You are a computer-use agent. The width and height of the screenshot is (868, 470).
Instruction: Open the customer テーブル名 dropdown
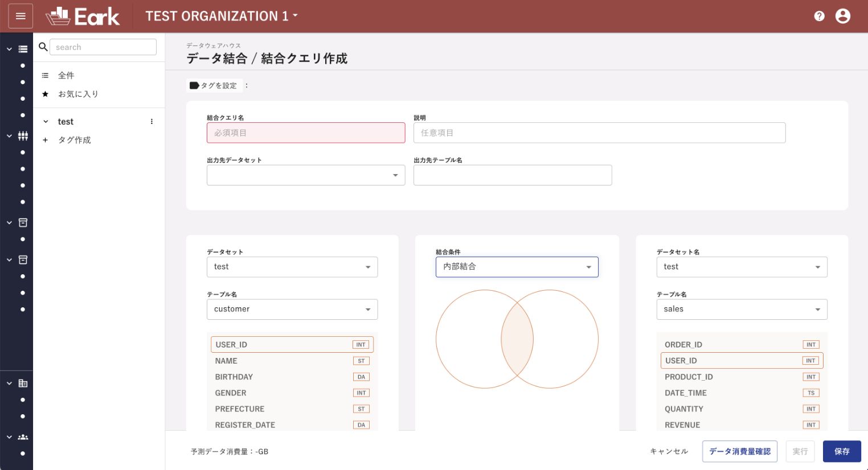292,309
